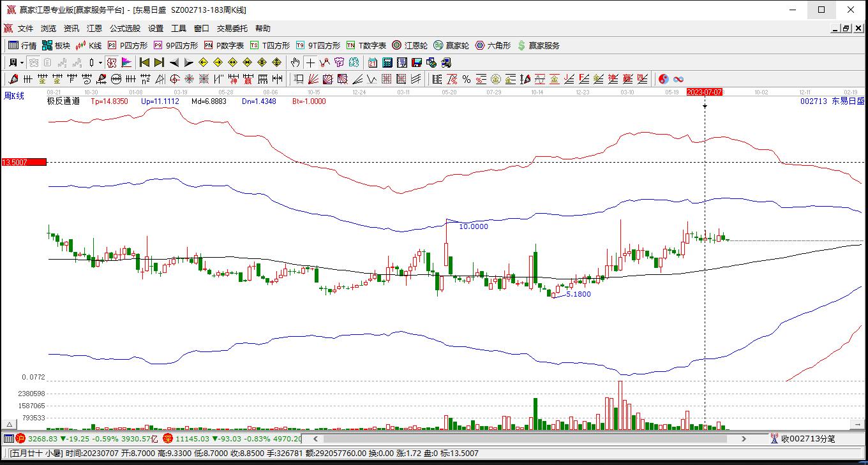This screenshot has height=465, width=868.
Task: Click the 002713 东易日盛 stock label
Action: click(x=832, y=101)
